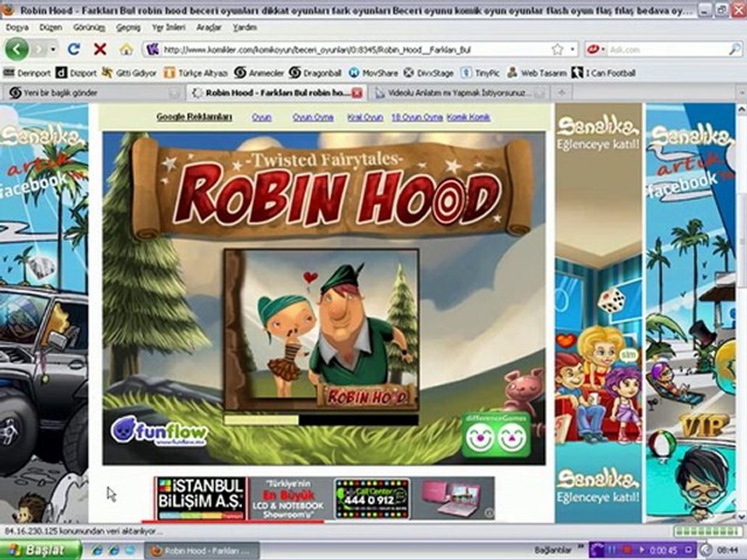
Task: Stop loading with the red X icon
Action: tap(100, 49)
